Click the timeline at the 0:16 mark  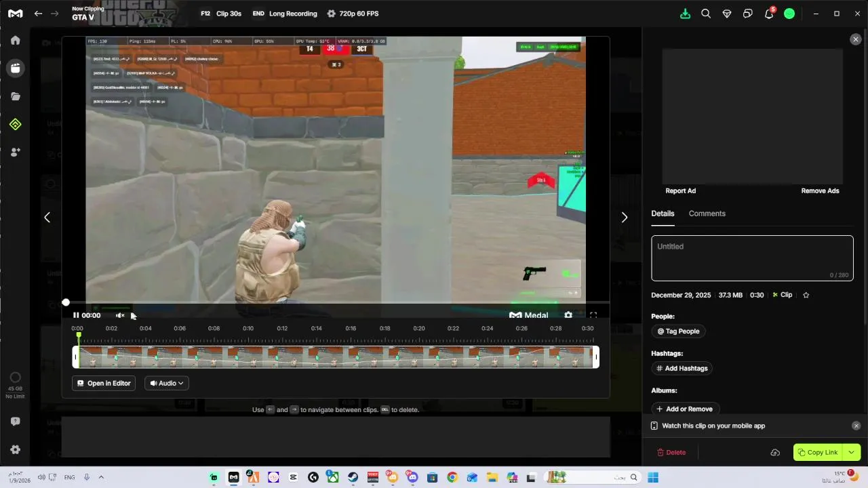351,329
